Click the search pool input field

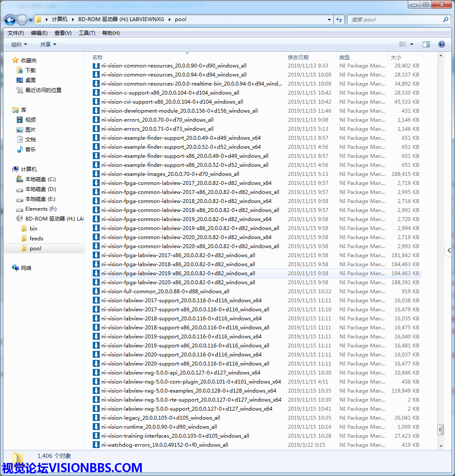pos(394,20)
